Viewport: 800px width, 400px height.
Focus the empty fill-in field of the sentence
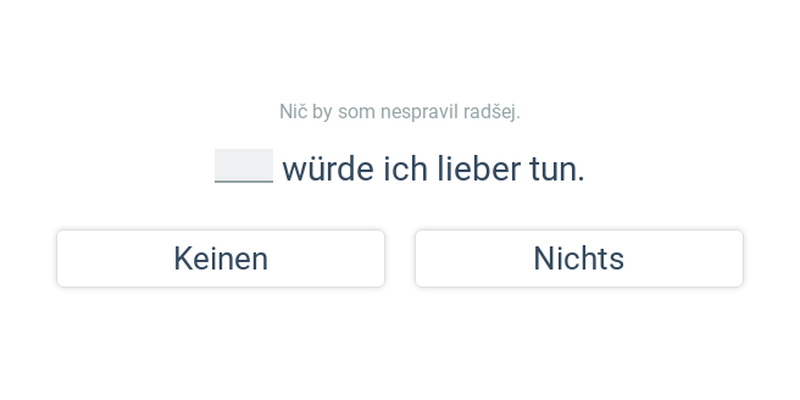tap(244, 166)
